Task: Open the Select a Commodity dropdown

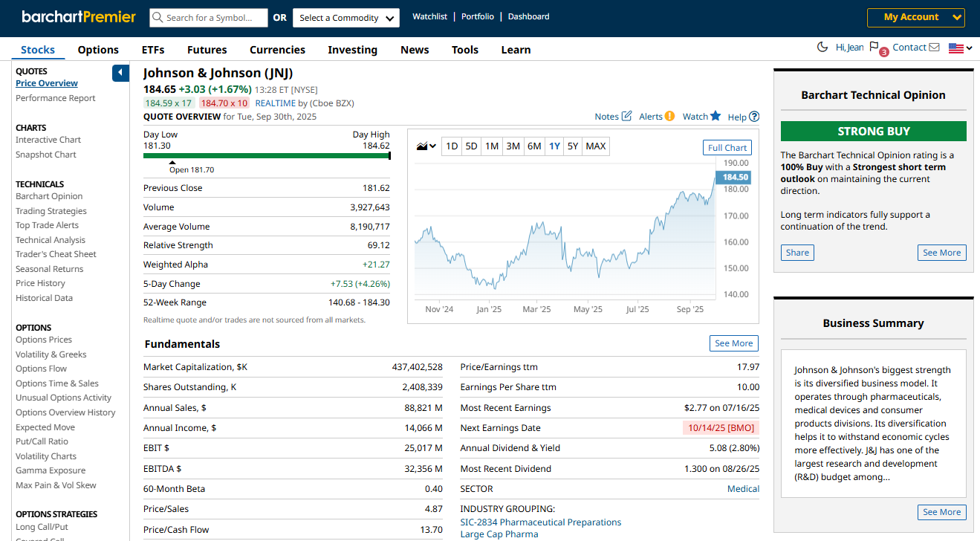Action: click(x=346, y=18)
